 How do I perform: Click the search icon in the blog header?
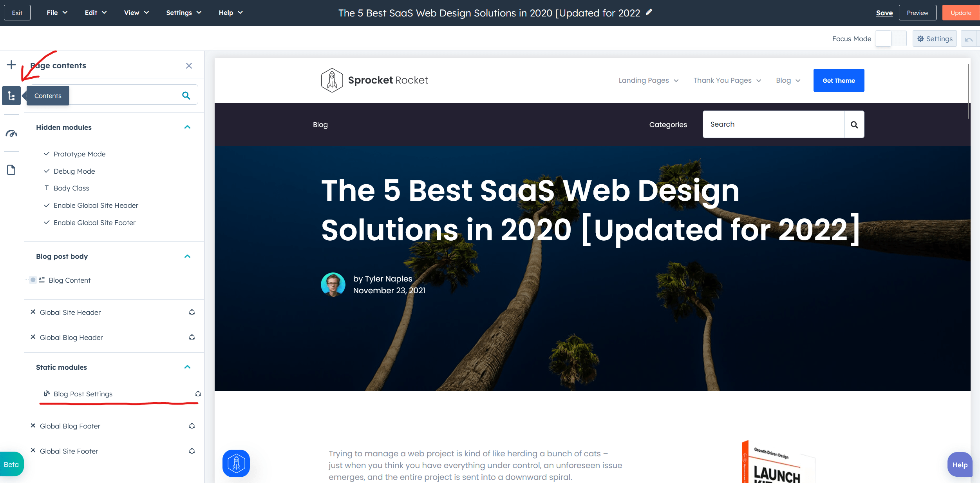pos(854,124)
